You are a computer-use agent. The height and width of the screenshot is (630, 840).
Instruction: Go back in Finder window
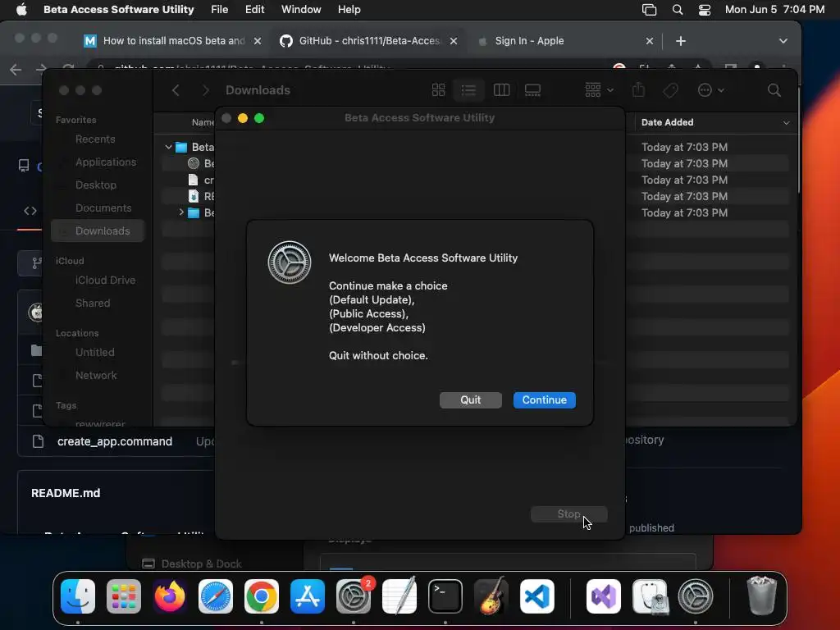click(x=176, y=90)
